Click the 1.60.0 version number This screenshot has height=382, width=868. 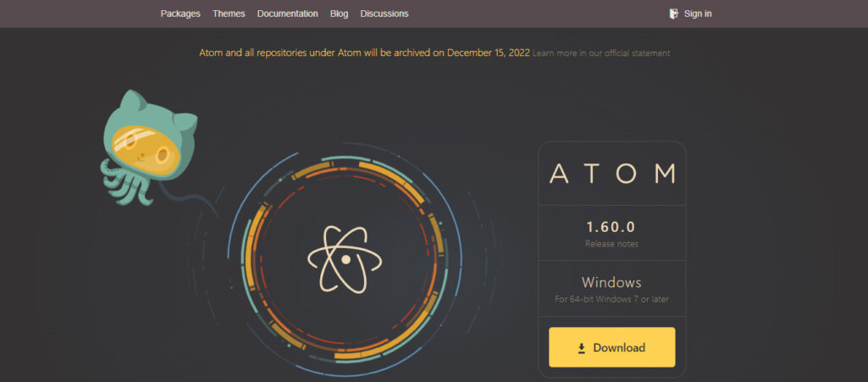click(x=611, y=226)
